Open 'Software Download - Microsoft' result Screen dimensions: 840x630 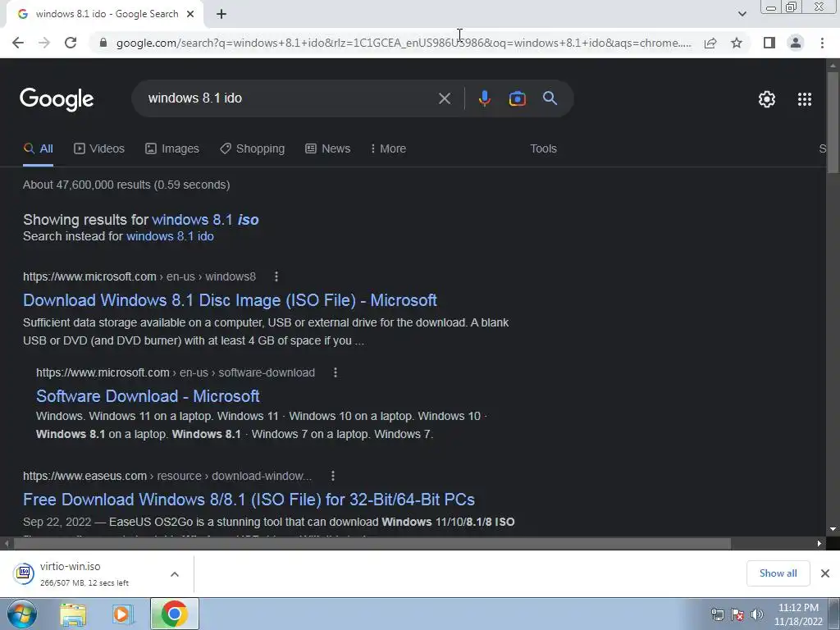(148, 396)
